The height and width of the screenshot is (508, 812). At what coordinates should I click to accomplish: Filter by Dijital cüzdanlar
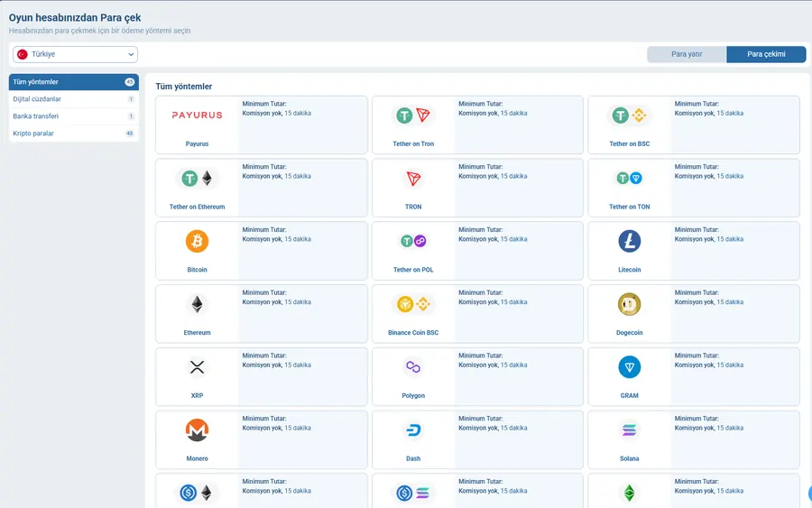click(x=74, y=99)
